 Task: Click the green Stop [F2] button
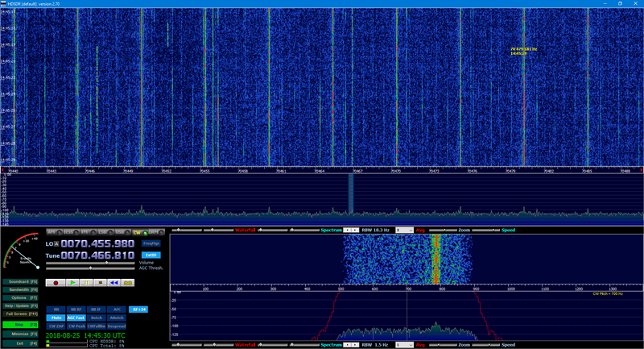21,325
